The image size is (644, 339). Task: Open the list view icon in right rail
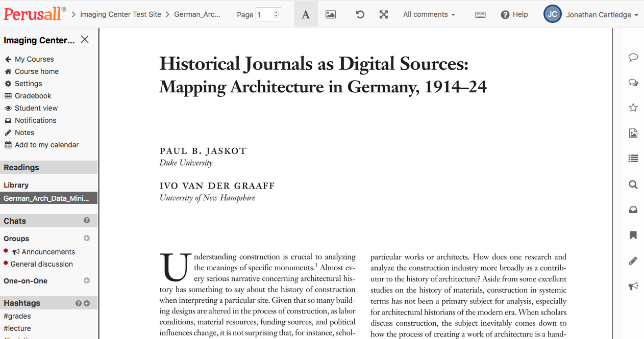(x=633, y=159)
